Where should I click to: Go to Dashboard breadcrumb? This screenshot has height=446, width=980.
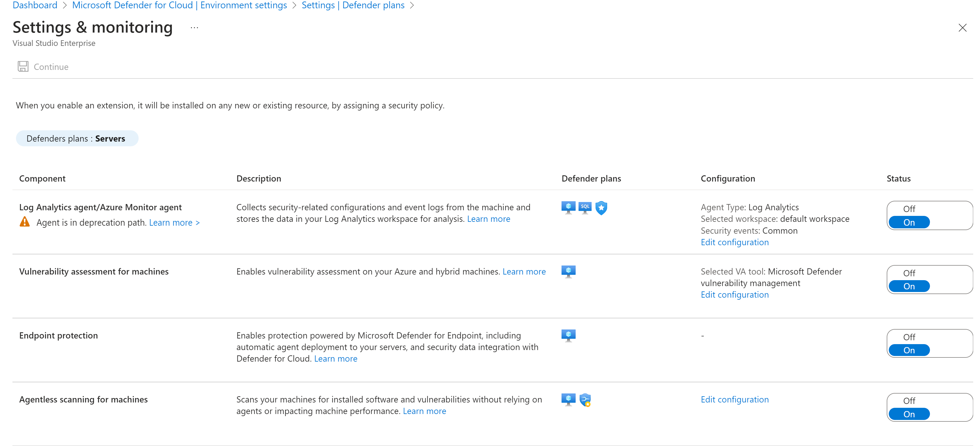point(35,5)
